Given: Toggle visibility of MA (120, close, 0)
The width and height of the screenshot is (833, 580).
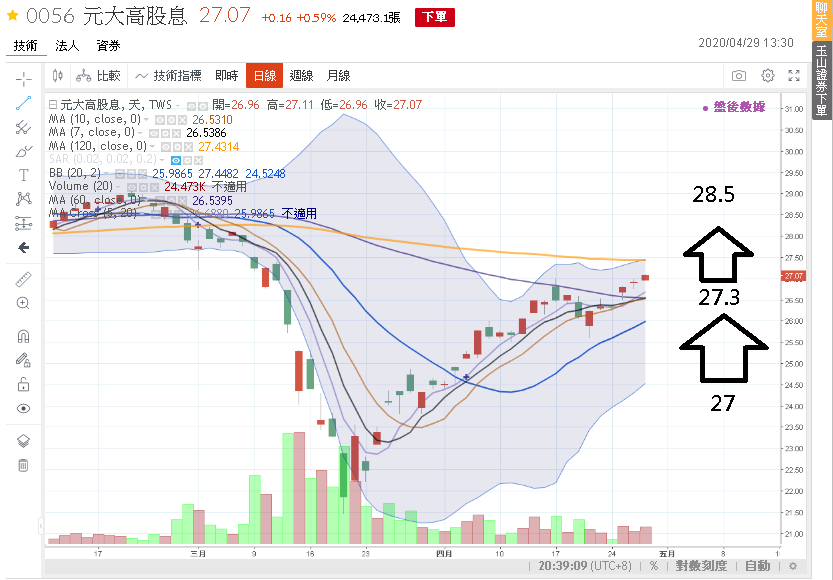Looking at the screenshot, I should (166, 147).
